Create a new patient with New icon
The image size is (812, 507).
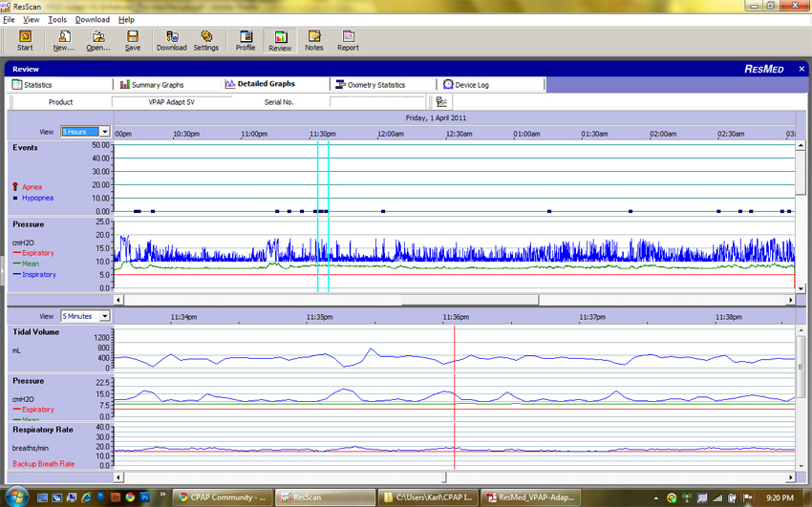tap(64, 40)
